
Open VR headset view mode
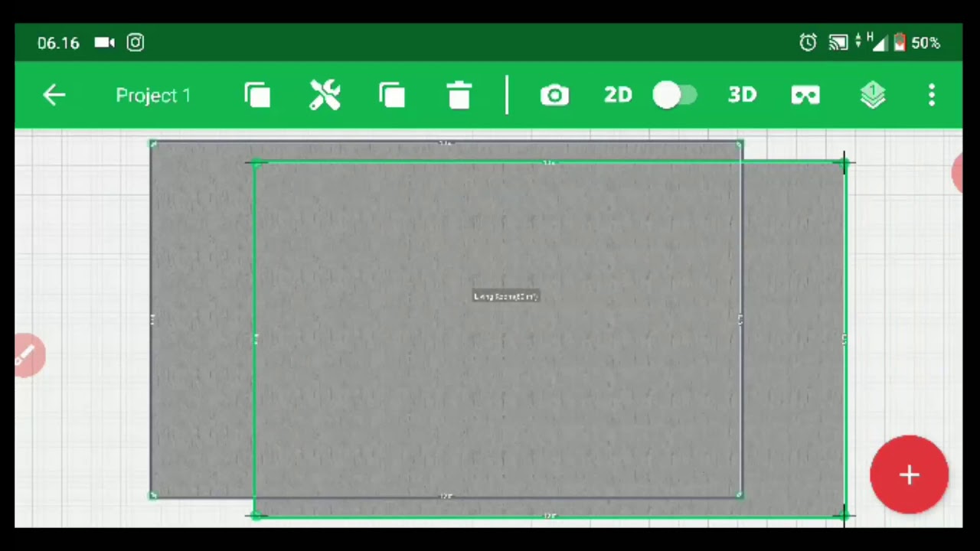805,95
